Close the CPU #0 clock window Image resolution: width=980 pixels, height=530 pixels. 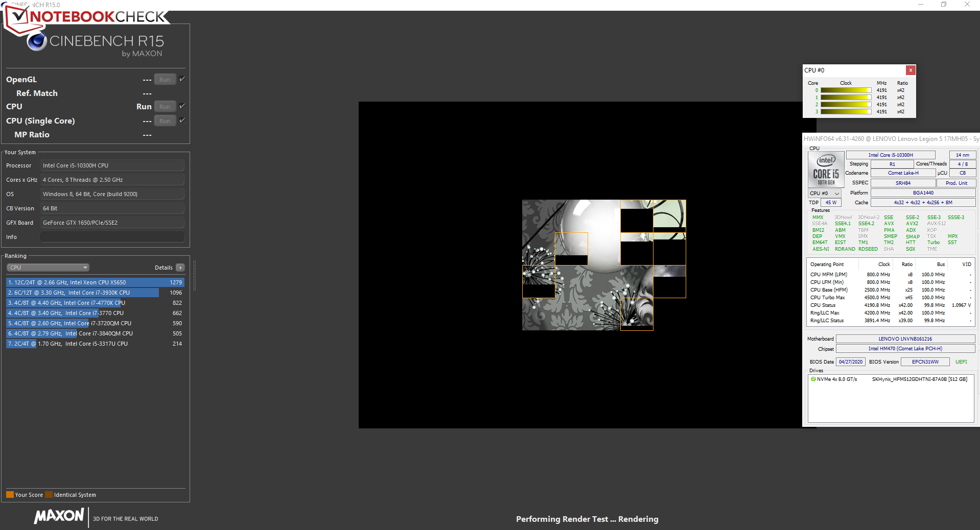pos(911,70)
